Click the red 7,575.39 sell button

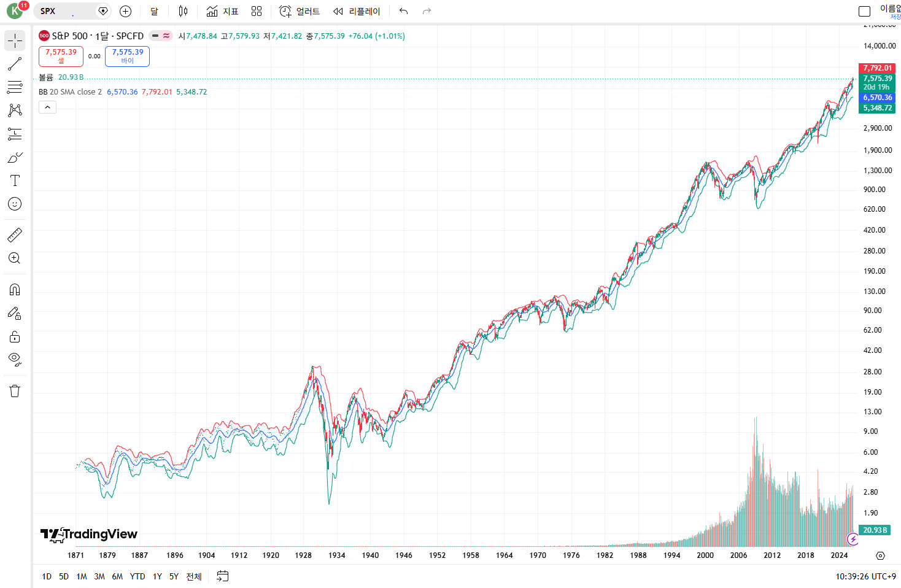[x=61, y=56]
